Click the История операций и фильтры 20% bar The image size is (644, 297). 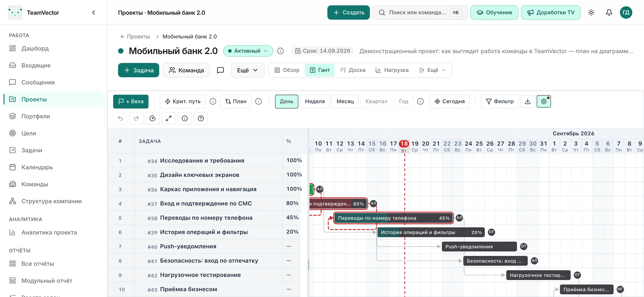431,232
